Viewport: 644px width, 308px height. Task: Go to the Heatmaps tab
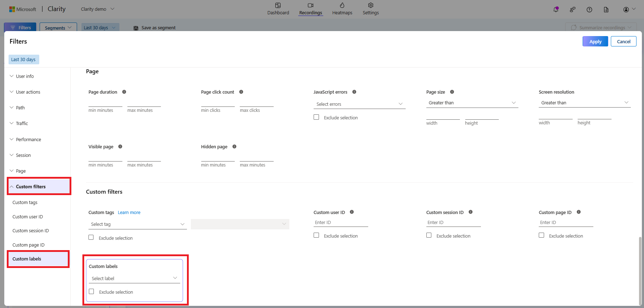click(342, 9)
